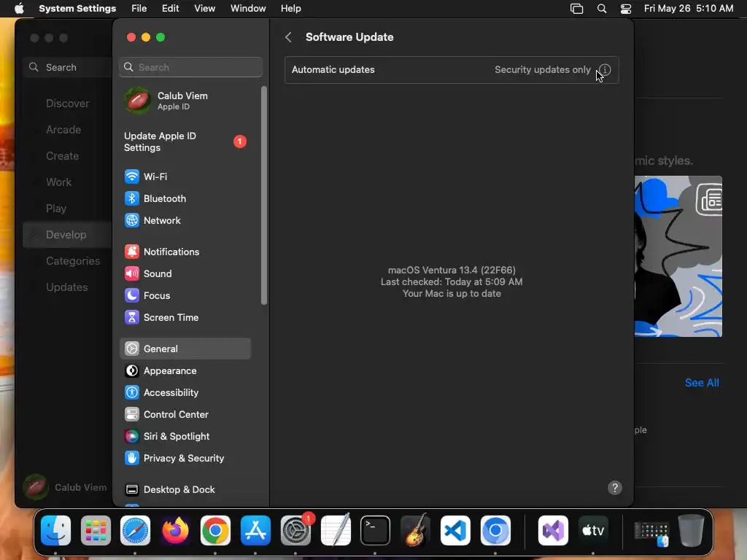Launch Finder from the Dock
Viewport: 747px width, 560px height.
[55, 531]
